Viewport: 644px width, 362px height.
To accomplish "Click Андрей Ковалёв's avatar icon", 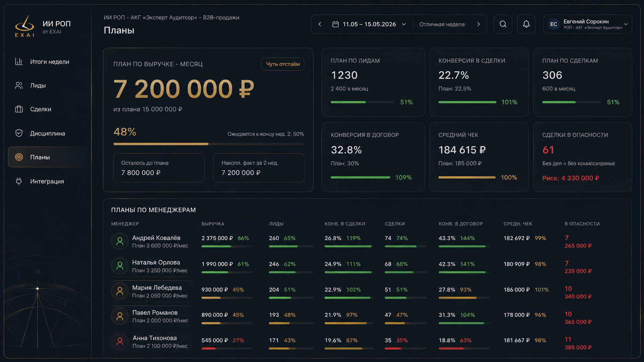I will [x=120, y=241].
